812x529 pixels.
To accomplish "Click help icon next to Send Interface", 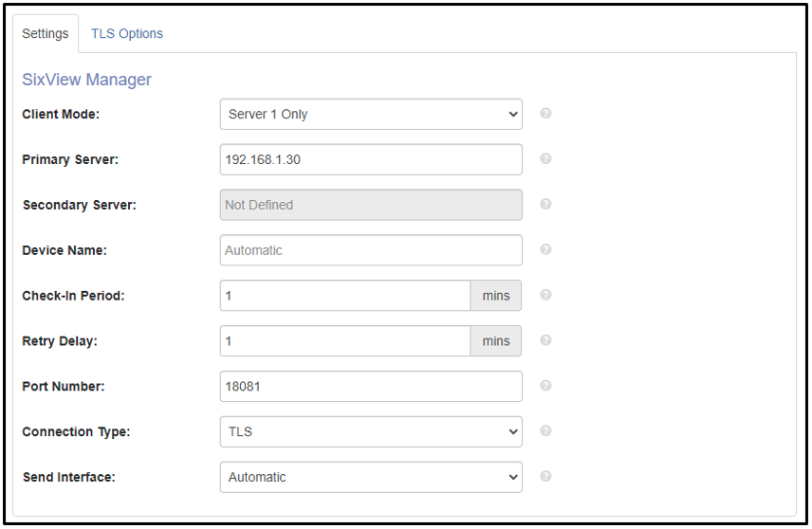I will pyautogui.click(x=545, y=476).
